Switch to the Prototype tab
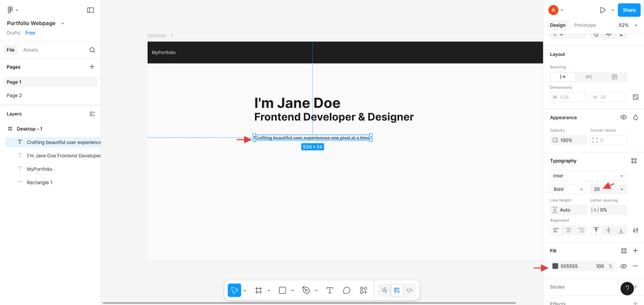 [585, 25]
